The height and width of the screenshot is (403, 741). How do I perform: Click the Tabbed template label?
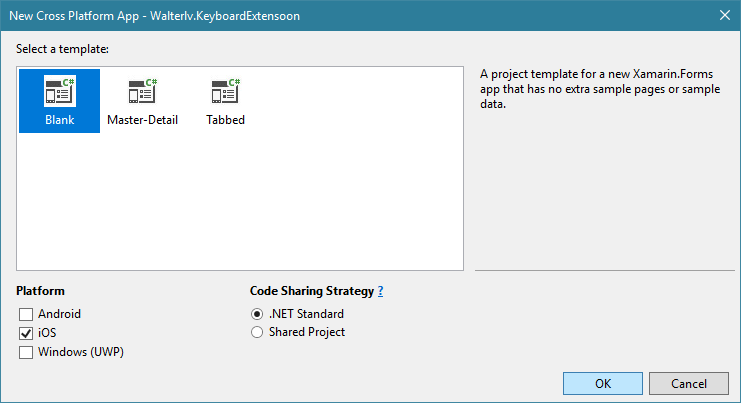pos(225,120)
